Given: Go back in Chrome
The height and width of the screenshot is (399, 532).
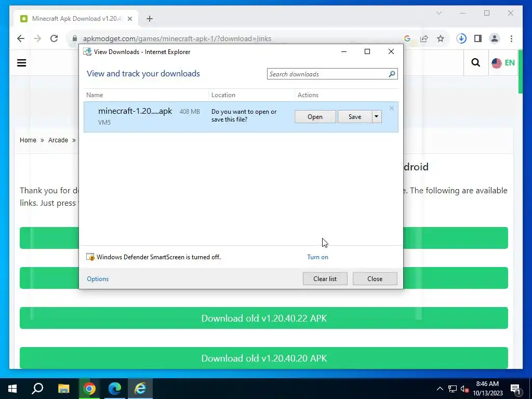Looking at the screenshot, I should 21,38.
